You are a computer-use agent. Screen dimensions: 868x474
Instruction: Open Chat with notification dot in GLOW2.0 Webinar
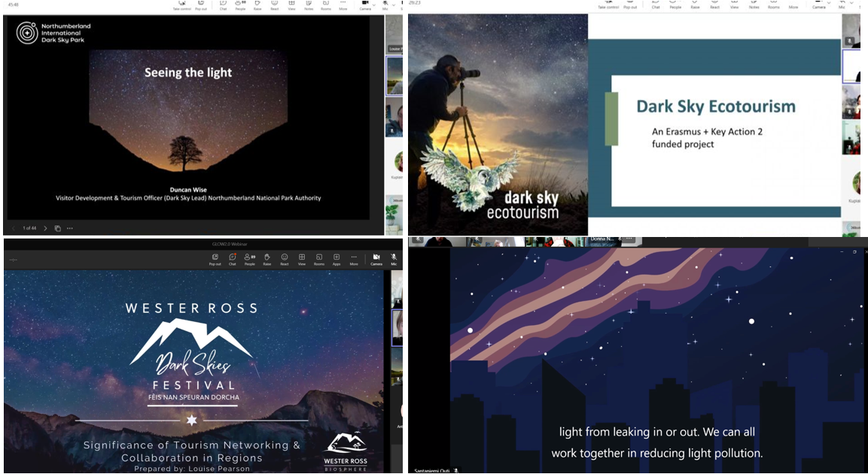pyautogui.click(x=233, y=259)
